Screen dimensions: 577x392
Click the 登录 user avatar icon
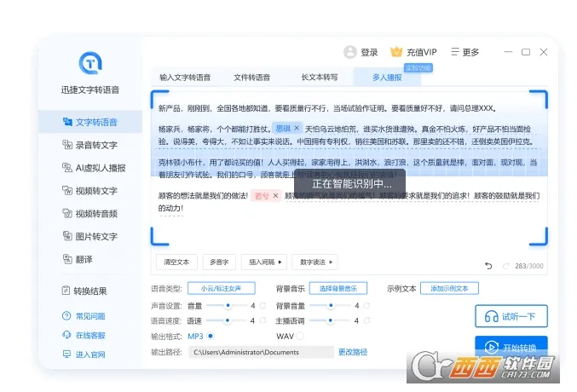coord(349,52)
